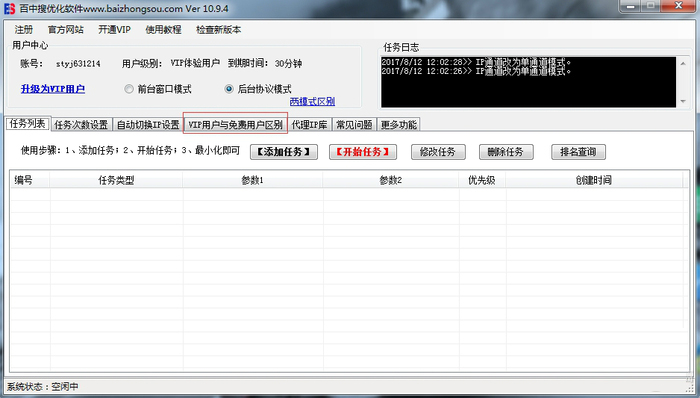Click the 升级为VIP用户 link
The height and width of the screenshot is (398, 700).
[53, 89]
